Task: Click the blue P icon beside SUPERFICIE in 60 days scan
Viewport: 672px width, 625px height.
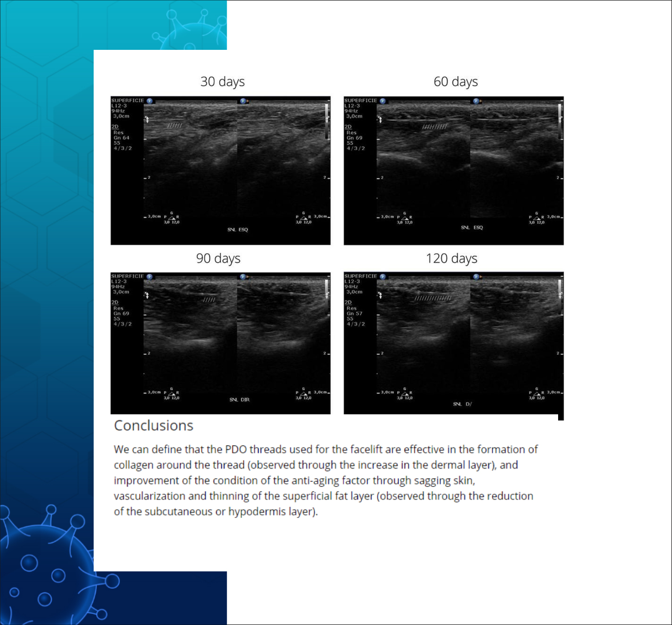Action: pos(383,101)
